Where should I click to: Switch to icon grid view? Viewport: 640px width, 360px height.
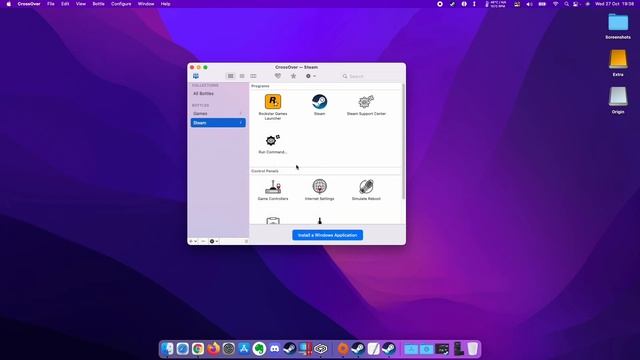(231, 76)
